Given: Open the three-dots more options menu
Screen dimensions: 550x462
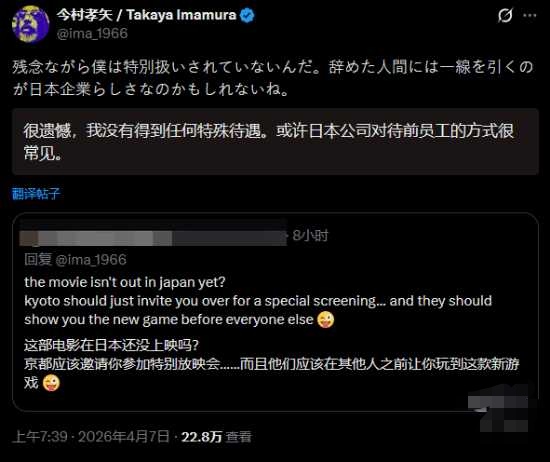Looking at the screenshot, I should 530,15.
